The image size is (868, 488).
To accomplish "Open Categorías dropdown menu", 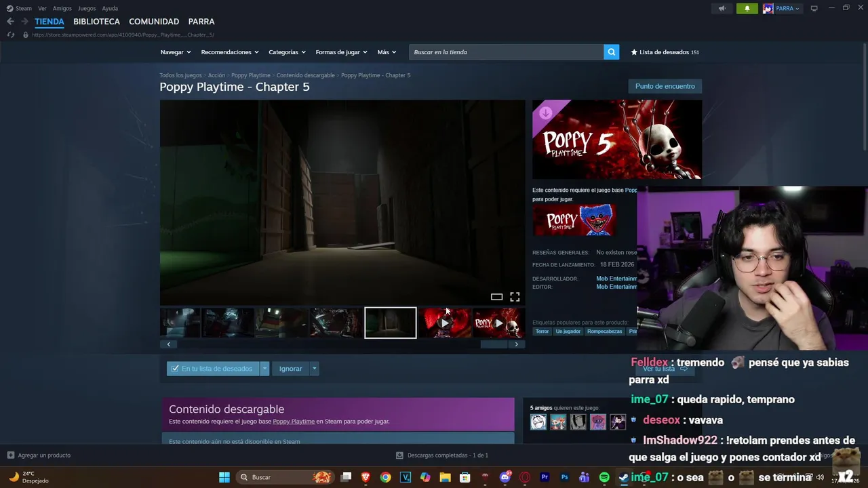I will [x=287, y=52].
